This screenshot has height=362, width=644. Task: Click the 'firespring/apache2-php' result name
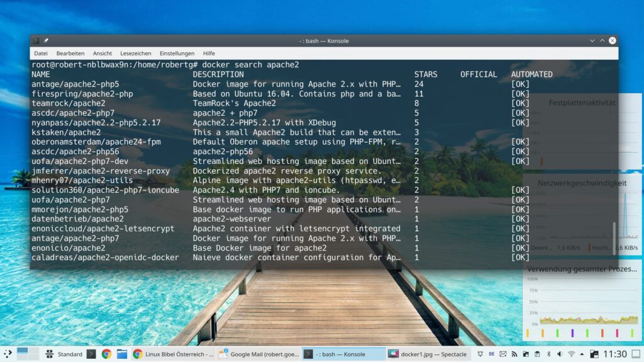click(x=82, y=94)
